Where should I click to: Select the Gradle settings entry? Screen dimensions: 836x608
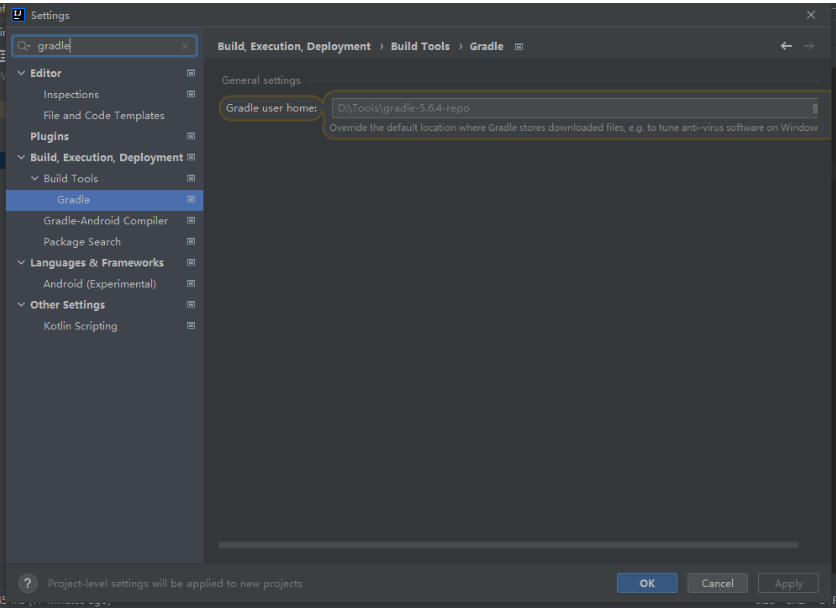pyautogui.click(x=74, y=199)
